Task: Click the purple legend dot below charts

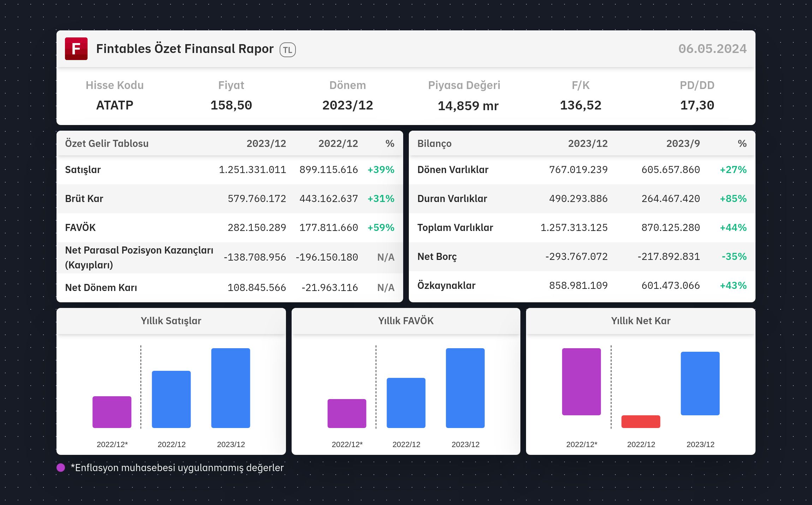Action: (x=61, y=468)
